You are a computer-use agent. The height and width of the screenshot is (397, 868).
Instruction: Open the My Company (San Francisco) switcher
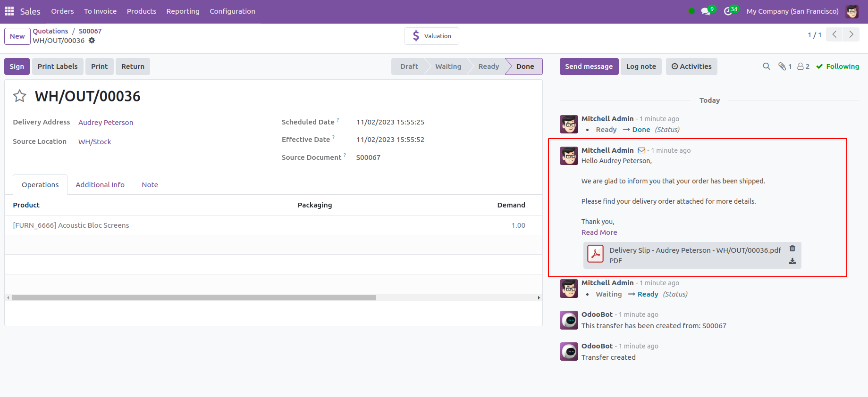792,11
